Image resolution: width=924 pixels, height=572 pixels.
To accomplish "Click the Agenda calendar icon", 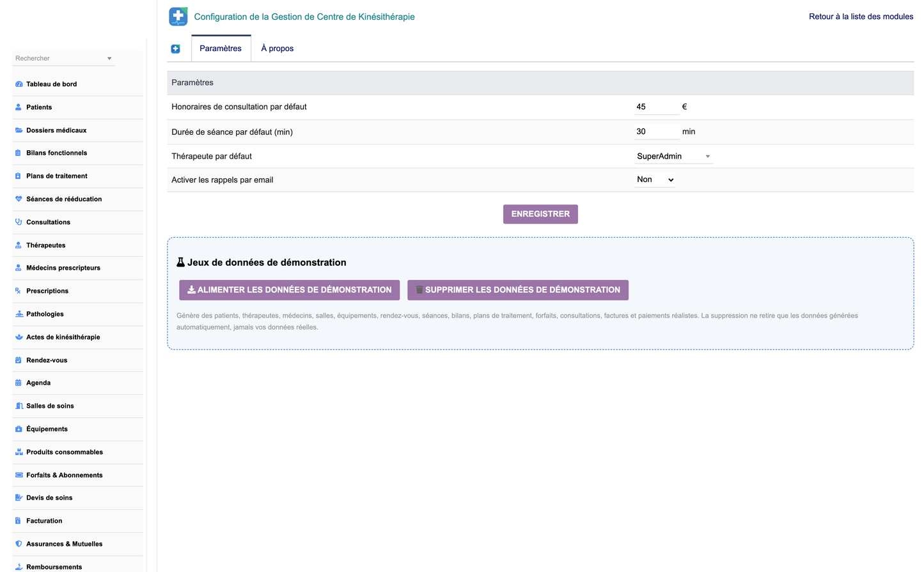I will (x=19, y=383).
